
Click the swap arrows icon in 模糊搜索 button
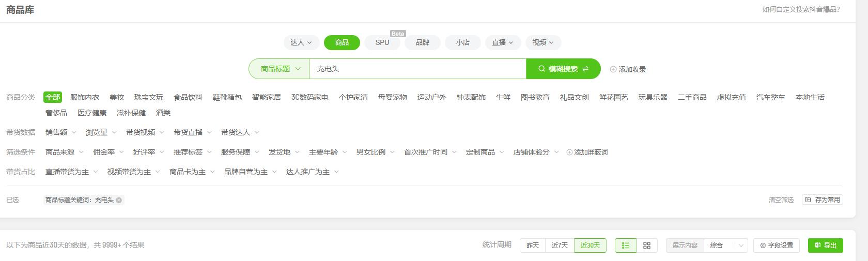tap(585, 69)
